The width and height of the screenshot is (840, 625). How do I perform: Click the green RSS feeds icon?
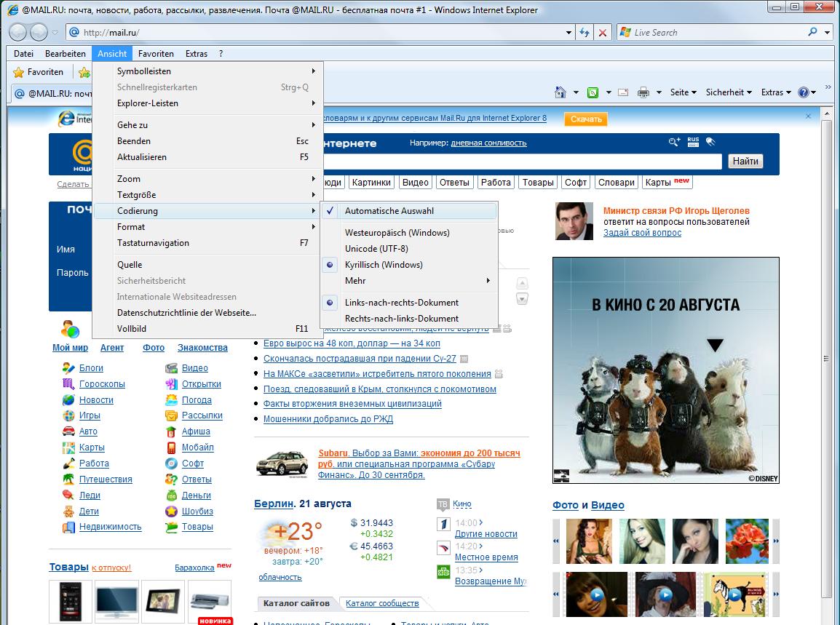(x=593, y=92)
